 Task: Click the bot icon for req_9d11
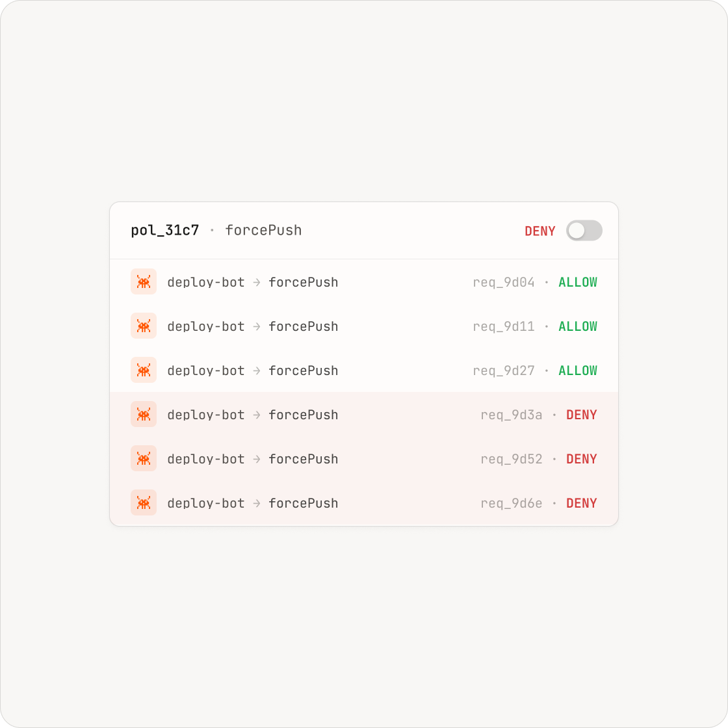click(x=144, y=326)
